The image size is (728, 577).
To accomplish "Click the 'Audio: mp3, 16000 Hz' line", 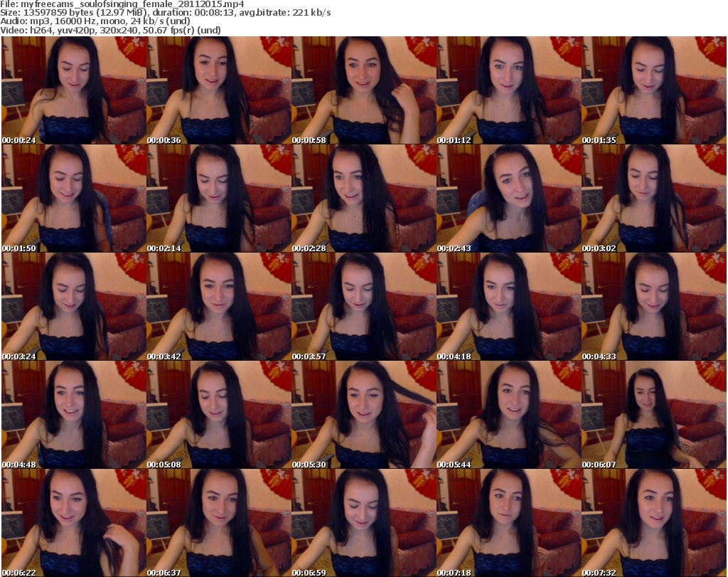I will [x=95, y=21].
